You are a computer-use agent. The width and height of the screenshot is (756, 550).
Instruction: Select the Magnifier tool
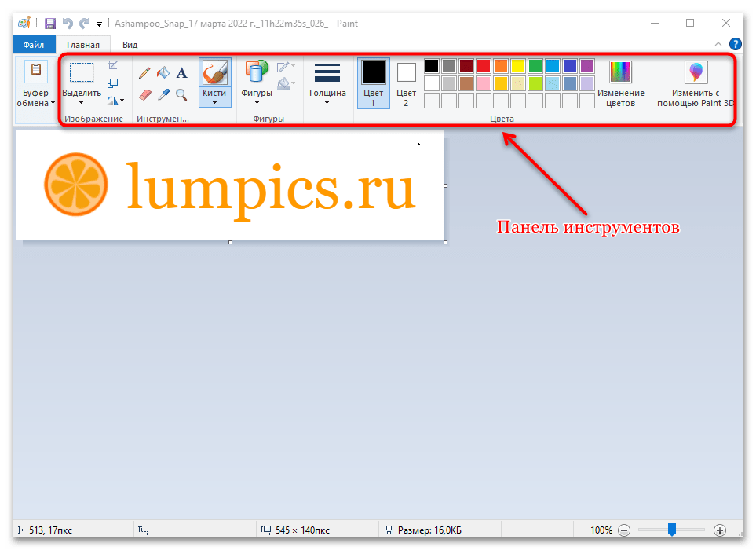181,95
